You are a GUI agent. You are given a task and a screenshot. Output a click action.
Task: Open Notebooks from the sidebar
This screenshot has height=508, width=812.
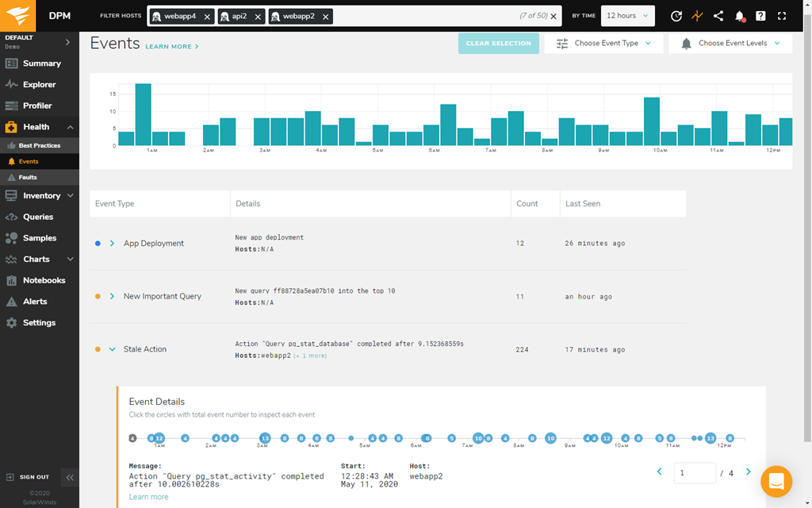coord(40,280)
